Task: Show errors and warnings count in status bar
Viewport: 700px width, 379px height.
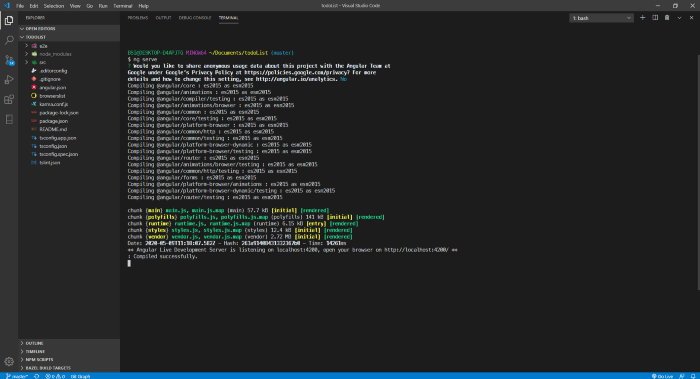Action: pos(55,376)
